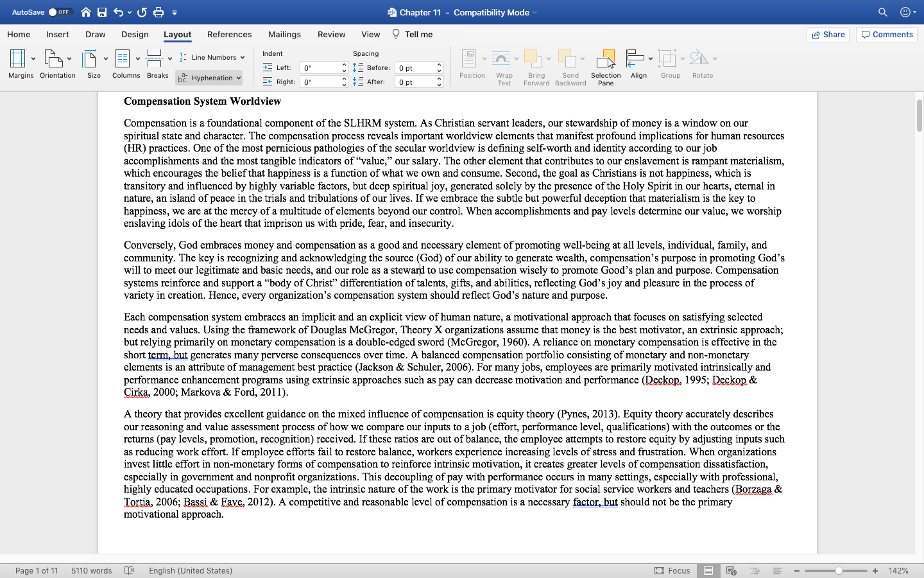Redo with the circular arrow icon
The width and height of the screenshot is (924, 578).
click(x=142, y=12)
